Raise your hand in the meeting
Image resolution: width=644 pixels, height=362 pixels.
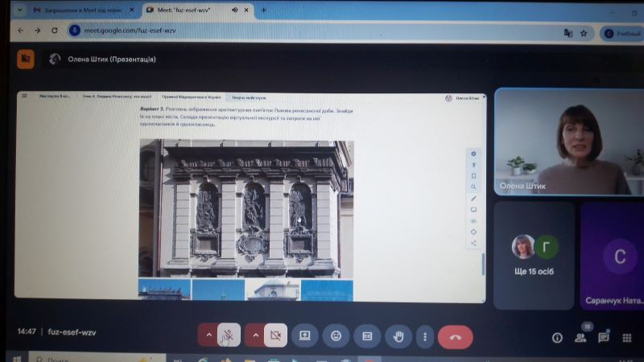[x=397, y=335]
